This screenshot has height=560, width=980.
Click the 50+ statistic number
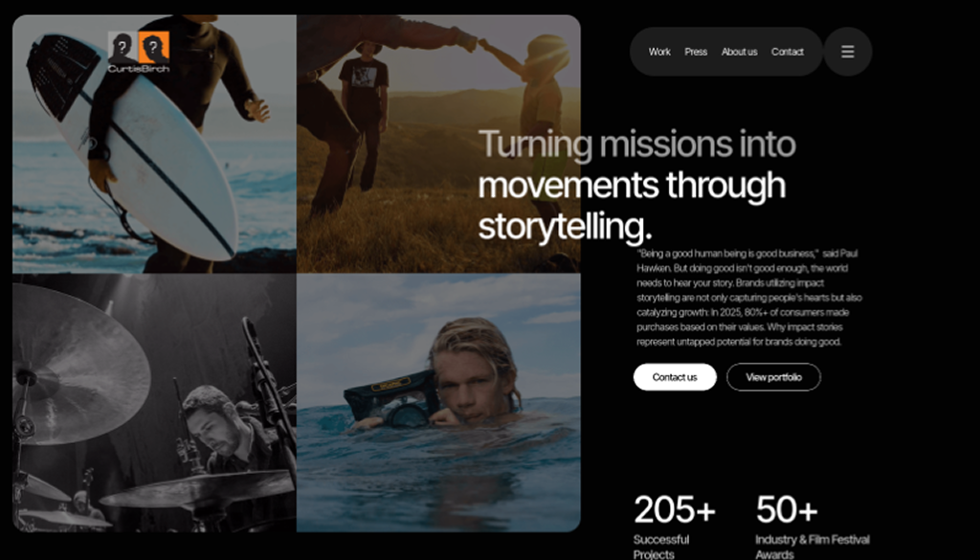point(787,509)
